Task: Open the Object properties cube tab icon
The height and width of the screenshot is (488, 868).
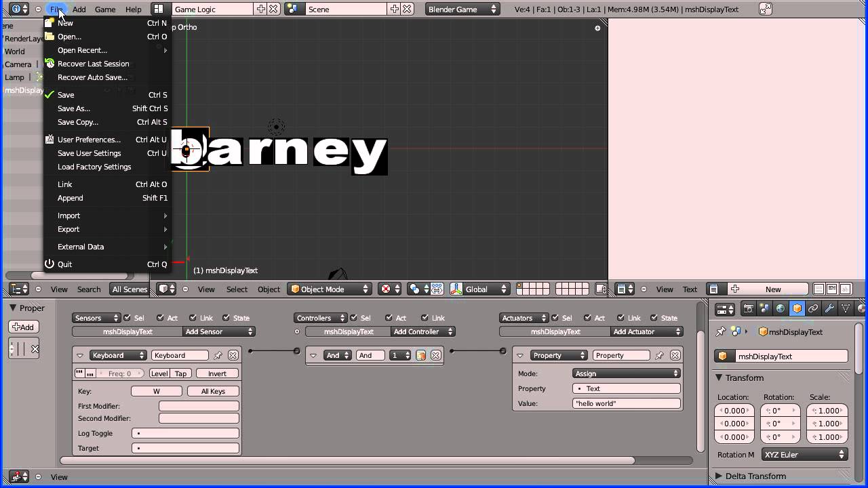Action: pyautogui.click(x=797, y=308)
